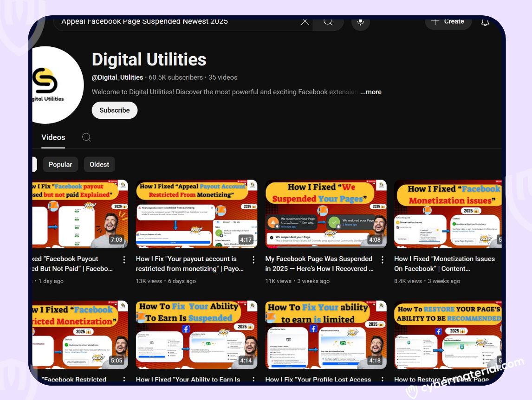Open title "How I Fixed Monetization Issues On Facebook"
The image size is (532, 400).
[x=444, y=264]
